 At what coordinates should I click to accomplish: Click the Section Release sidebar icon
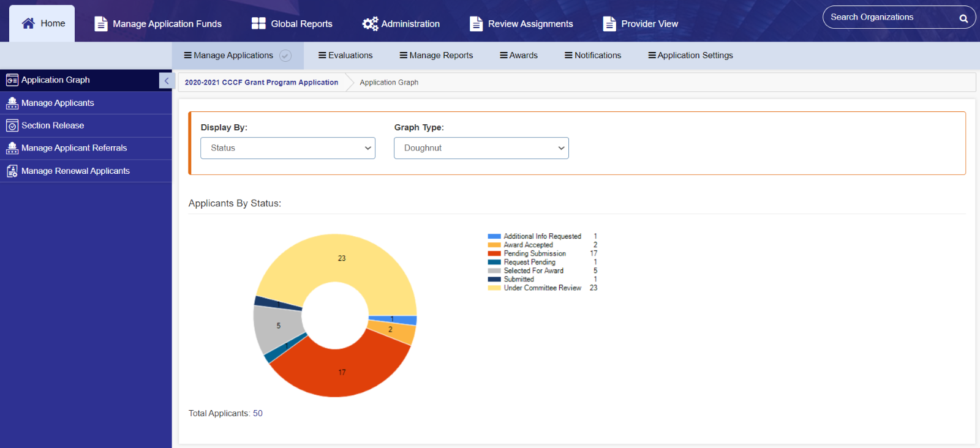[12, 125]
